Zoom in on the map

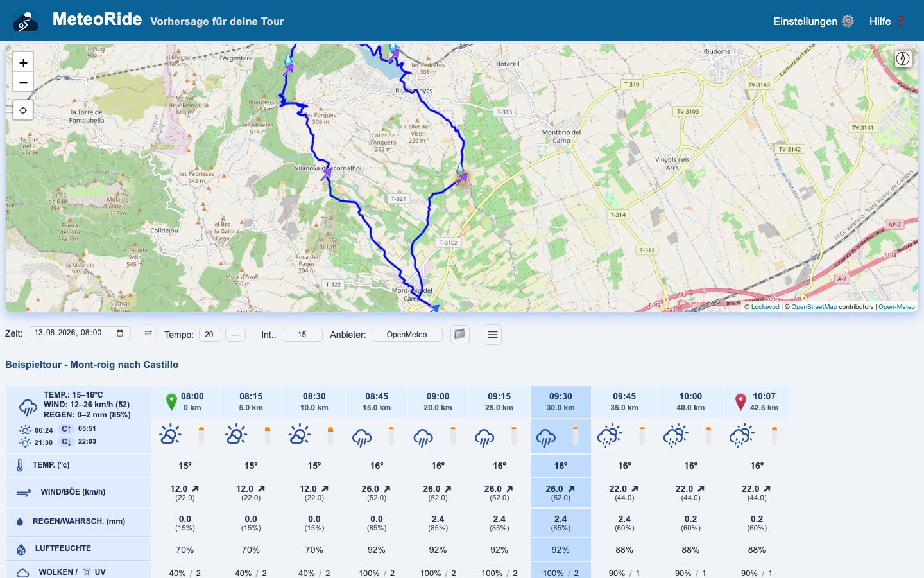tap(23, 62)
